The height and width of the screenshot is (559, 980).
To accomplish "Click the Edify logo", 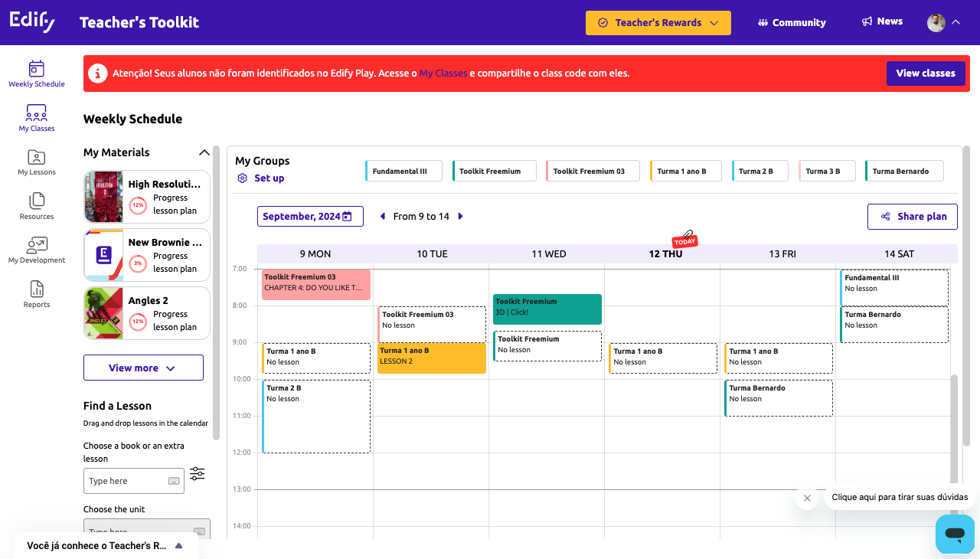I will 32,22.
